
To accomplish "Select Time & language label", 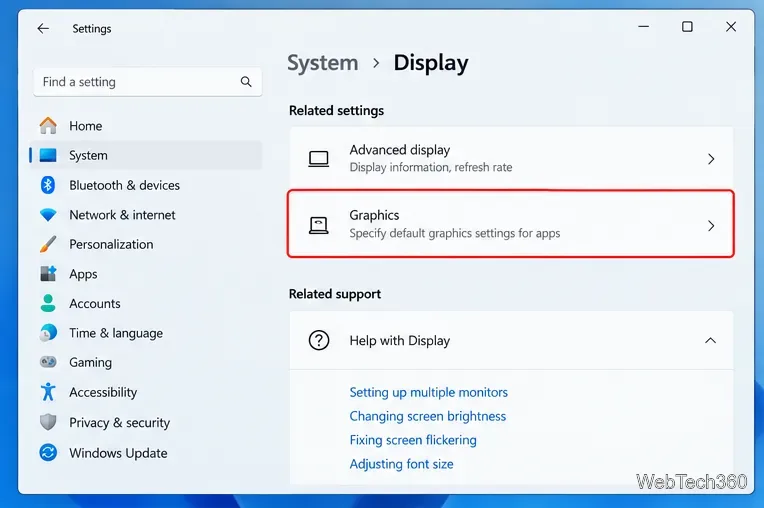I will (116, 333).
